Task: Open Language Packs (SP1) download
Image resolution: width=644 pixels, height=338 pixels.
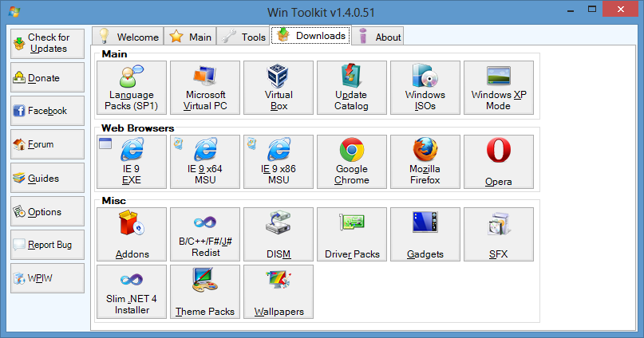Action: [131, 89]
